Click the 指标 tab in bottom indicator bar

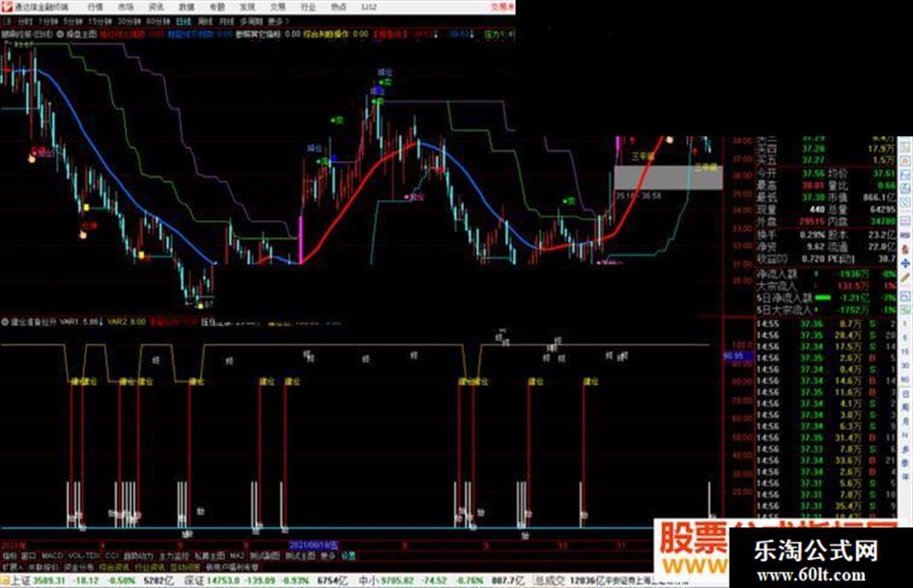point(10,556)
